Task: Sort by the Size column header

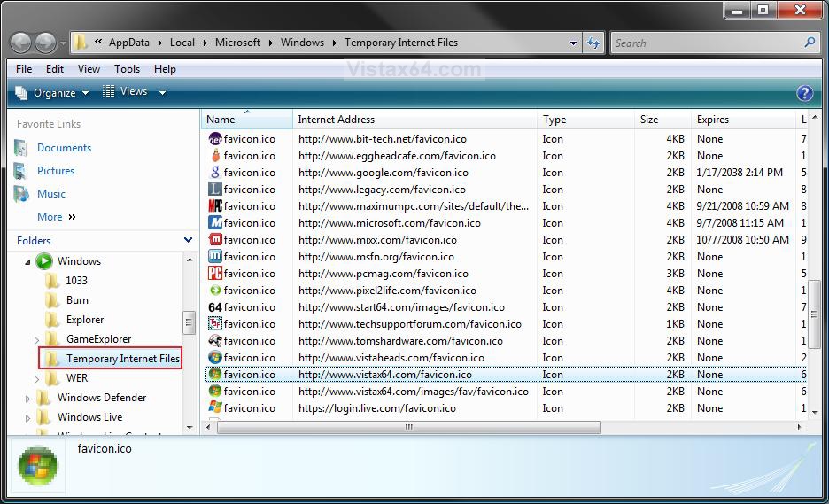Action: pos(662,120)
